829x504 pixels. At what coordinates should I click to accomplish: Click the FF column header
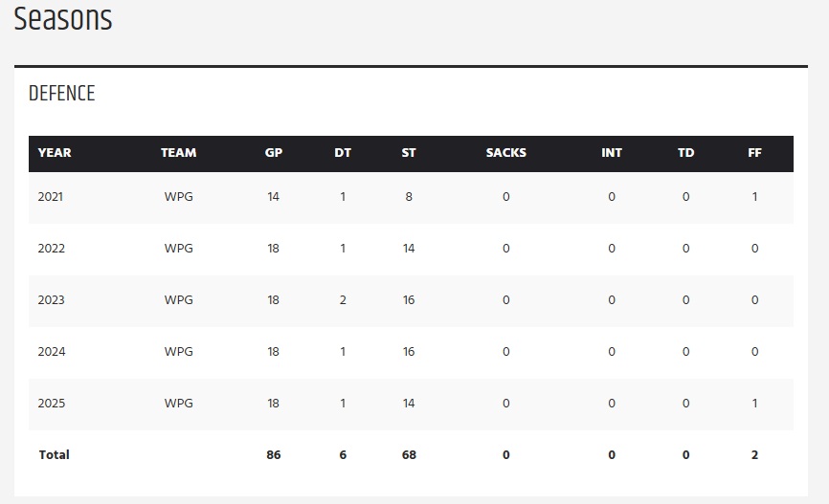tap(754, 153)
